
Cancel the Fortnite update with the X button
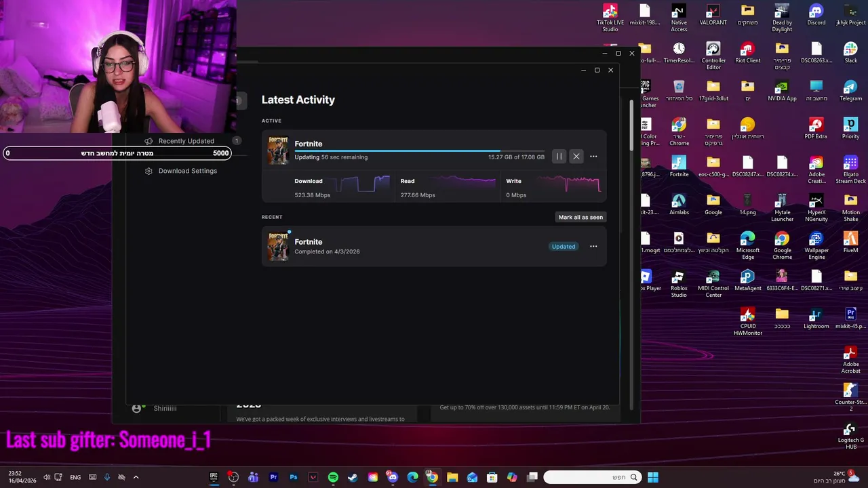click(x=576, y=157)
